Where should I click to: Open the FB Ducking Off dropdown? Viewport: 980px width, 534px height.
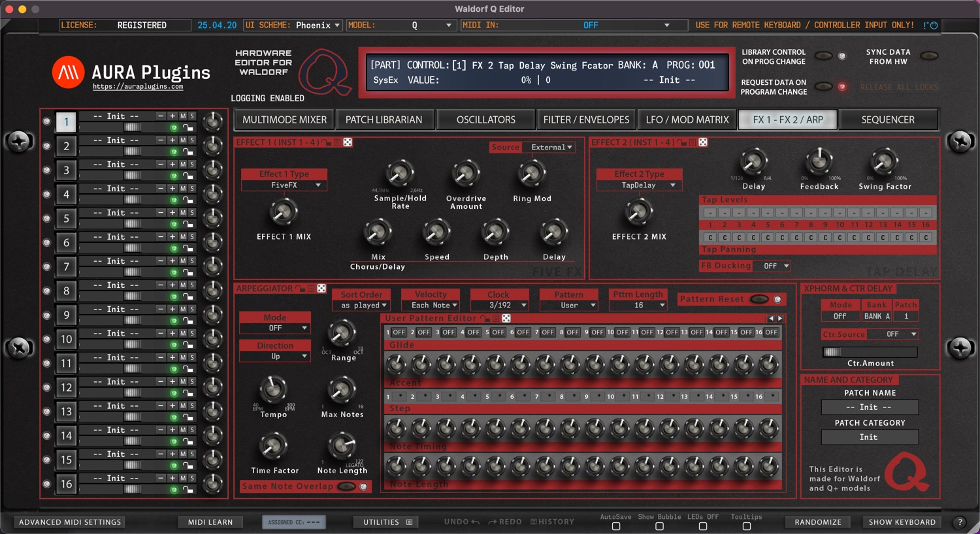pyautogui.click(x=771, y=266)
